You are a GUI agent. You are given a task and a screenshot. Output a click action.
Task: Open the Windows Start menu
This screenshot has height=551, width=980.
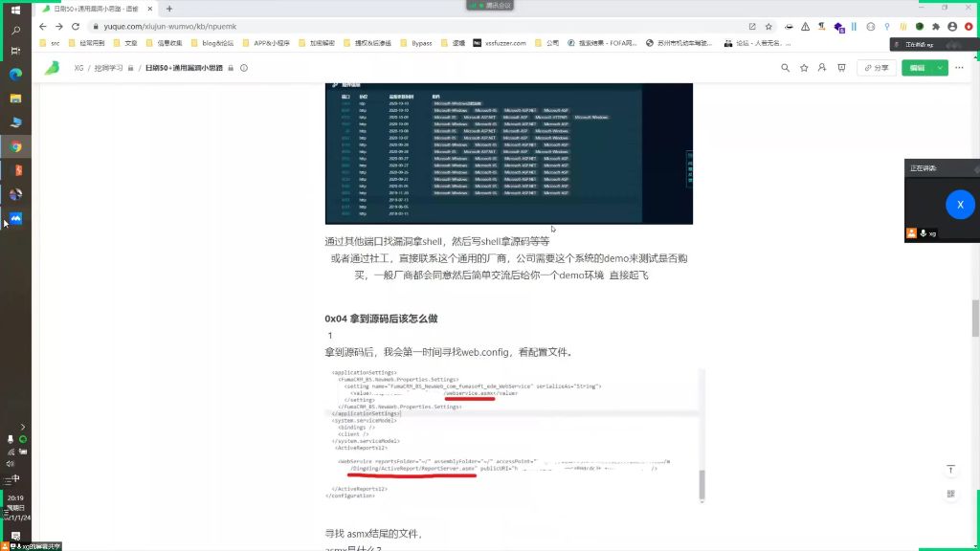pyautogui.click(x=15, y=10)
